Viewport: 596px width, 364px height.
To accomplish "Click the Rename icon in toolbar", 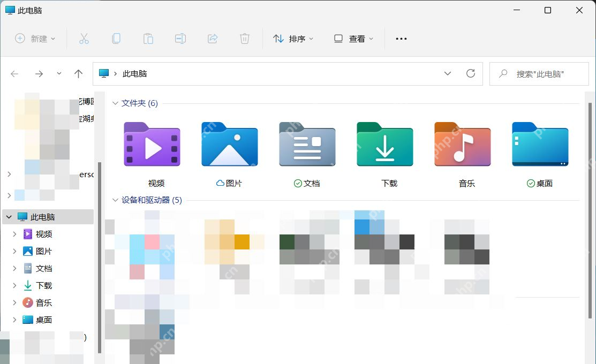I will click(x=180, y=39).
